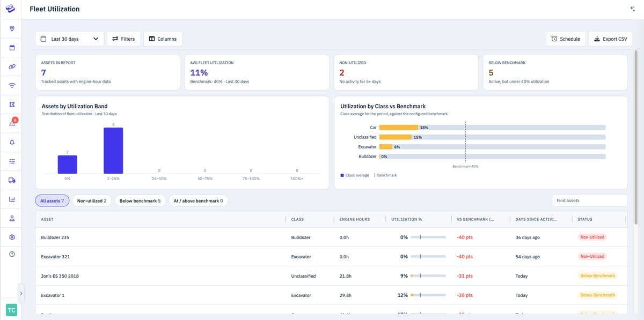Click the 54 days ago cell
This screenshot has width=644, height=320.
(x=527, y=257)
